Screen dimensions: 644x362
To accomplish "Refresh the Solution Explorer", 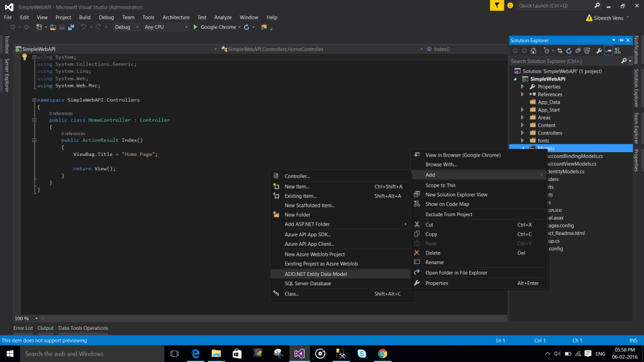I will click(x=569, y=50).
